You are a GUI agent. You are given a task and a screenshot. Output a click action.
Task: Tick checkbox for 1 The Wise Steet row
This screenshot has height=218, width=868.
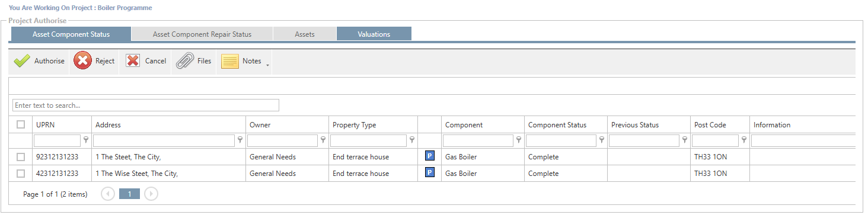tap(21, 174)
